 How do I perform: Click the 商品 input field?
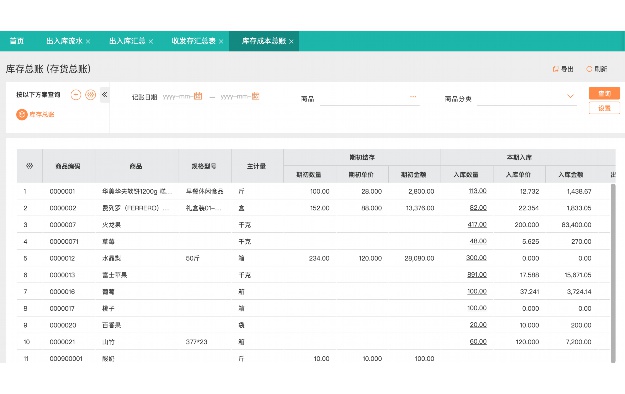pyautogui.click(x=369, y=98)
